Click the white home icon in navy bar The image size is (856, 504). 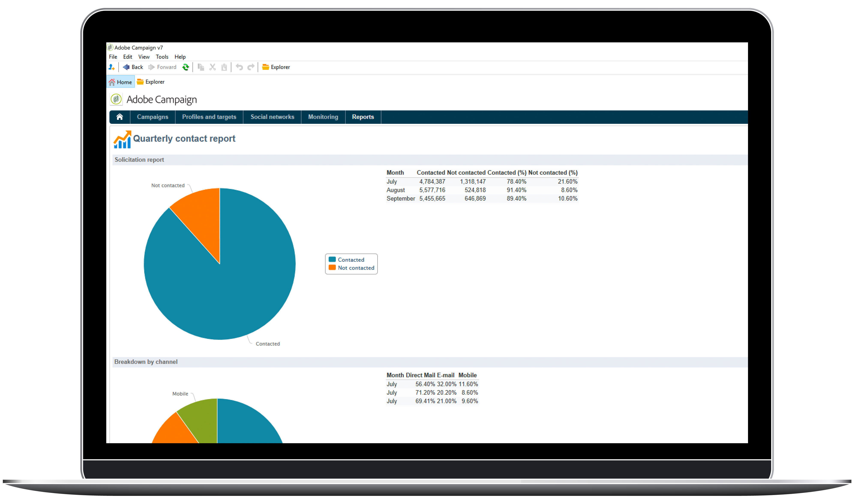click(120, 117)
